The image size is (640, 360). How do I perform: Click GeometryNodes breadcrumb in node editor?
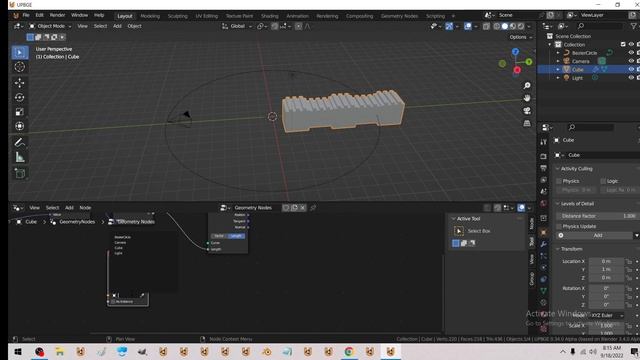coord(77,222)
